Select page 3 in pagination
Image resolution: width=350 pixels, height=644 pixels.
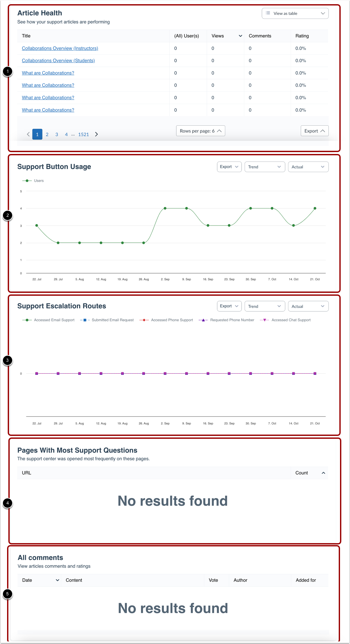pos(57,134)
